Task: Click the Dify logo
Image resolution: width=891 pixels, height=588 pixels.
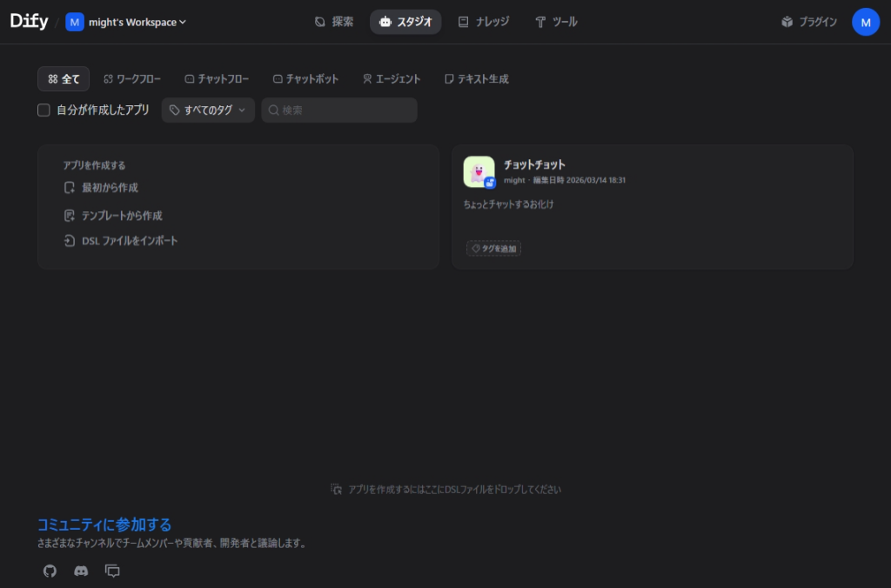Action: [29, 22]
